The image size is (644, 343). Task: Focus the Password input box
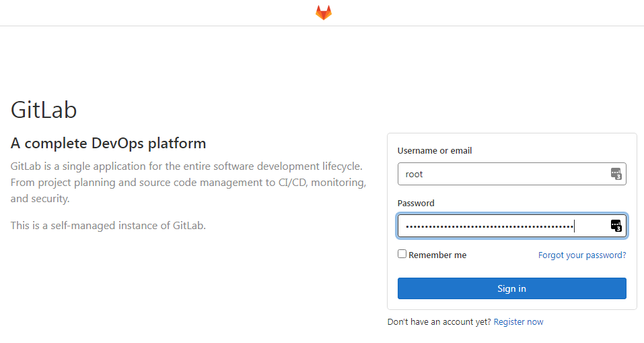[x=511, y=226]
